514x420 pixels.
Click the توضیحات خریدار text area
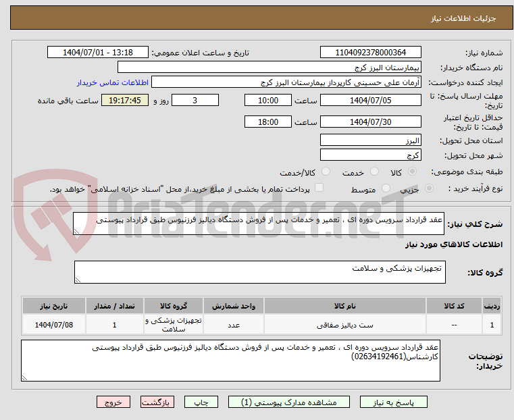pyautogui.click(x=230, y=361)
